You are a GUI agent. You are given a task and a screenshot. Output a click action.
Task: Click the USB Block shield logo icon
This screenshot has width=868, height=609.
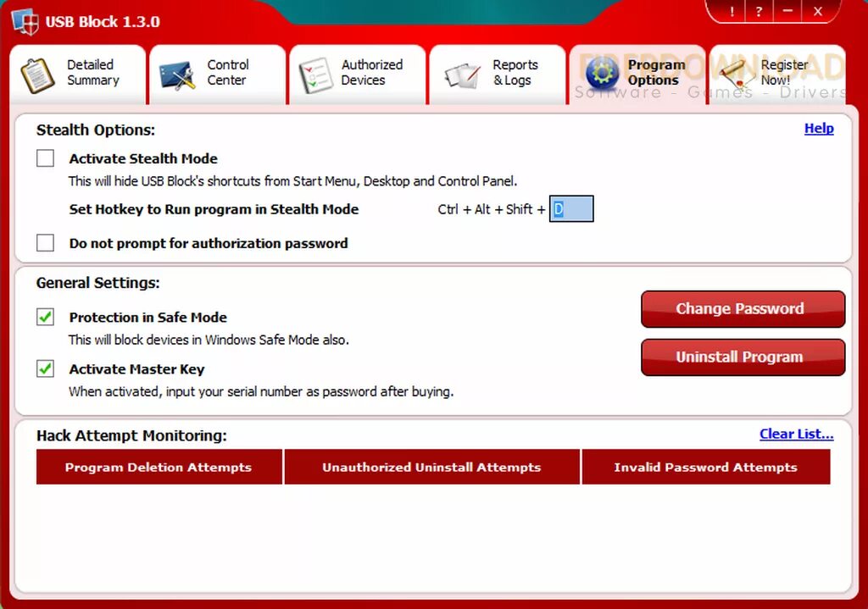click(25, 21)
